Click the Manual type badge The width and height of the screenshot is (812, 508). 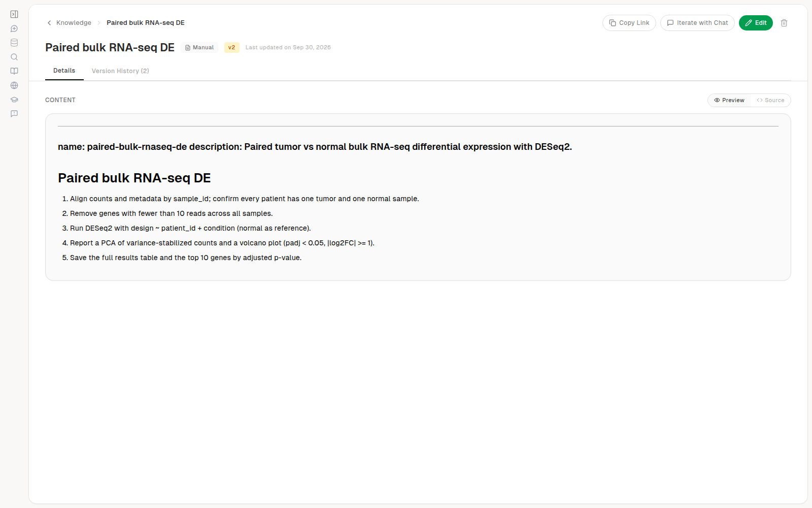coord(199,47)
